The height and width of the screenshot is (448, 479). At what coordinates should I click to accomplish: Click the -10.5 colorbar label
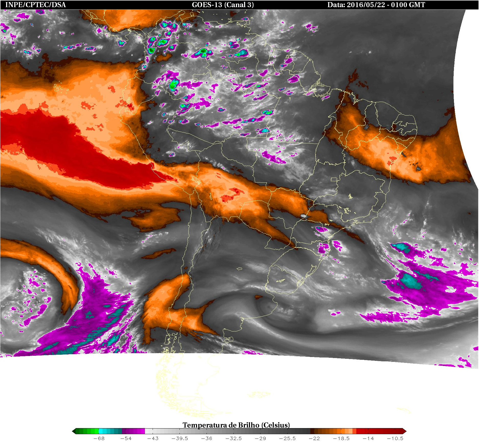(x=395, y=438)
